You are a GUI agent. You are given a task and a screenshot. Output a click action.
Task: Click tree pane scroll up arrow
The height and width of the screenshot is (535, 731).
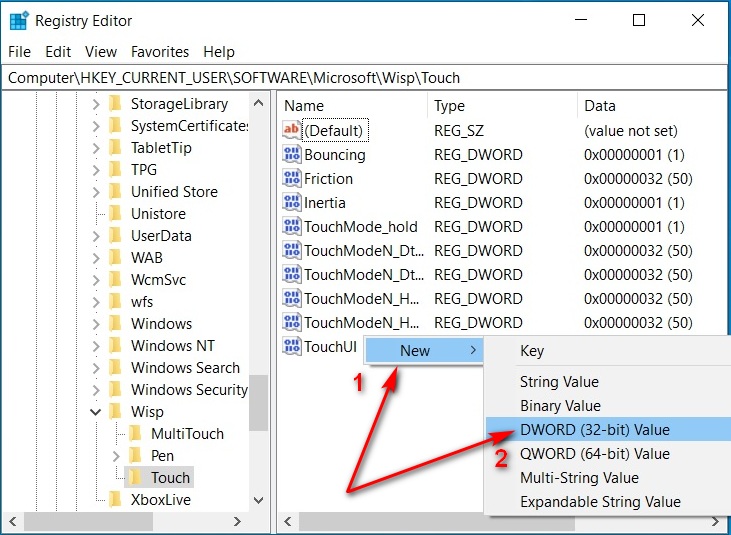coord(258,103)
